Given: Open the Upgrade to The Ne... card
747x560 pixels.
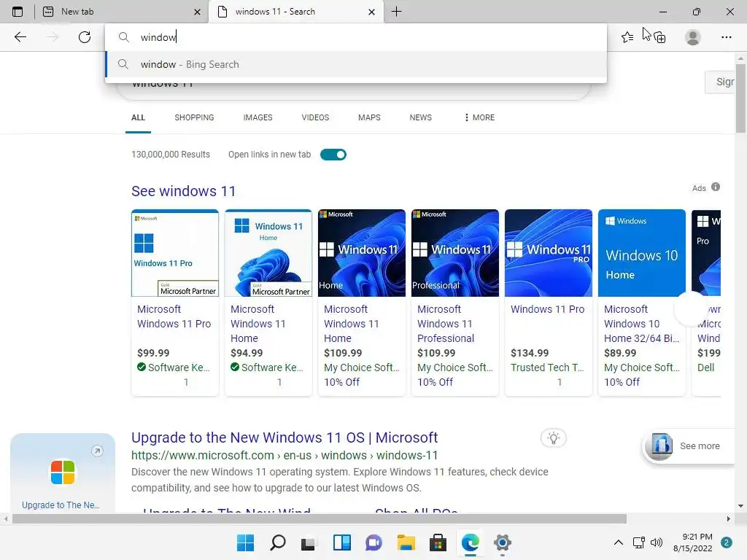Looking at the screenshot, I should (63, 472).
